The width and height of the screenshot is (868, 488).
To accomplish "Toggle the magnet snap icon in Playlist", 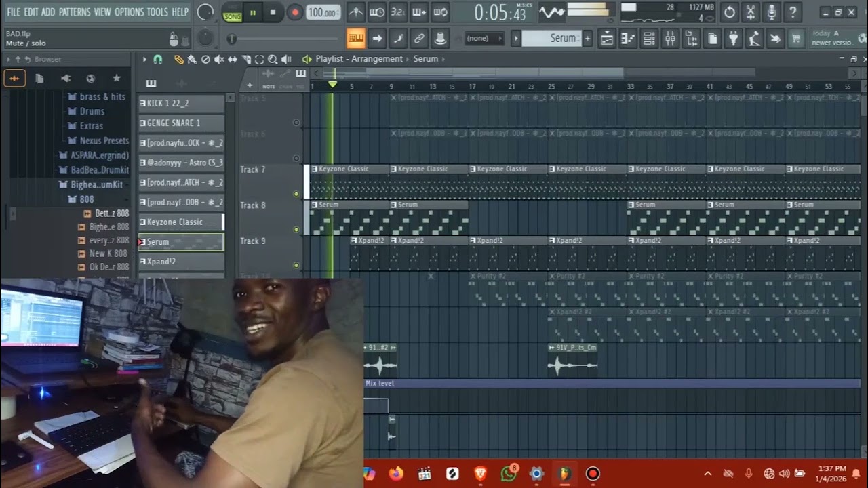I will 158,60.
